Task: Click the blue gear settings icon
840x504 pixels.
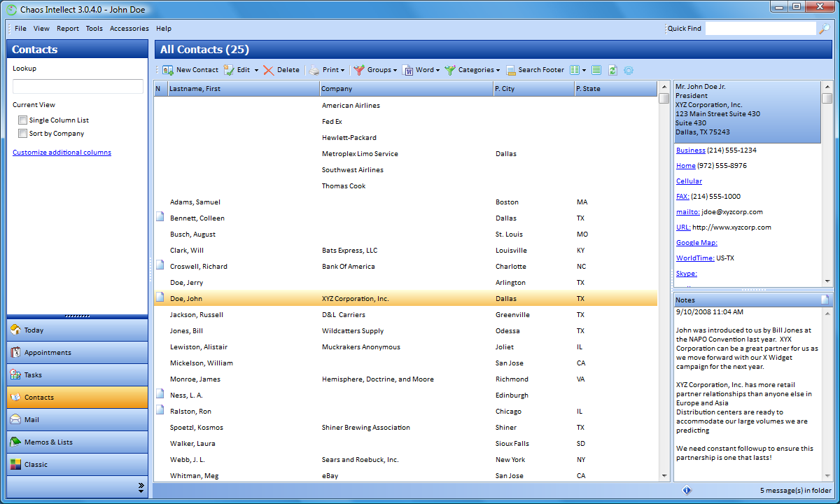Action: [x=629, y=70]
